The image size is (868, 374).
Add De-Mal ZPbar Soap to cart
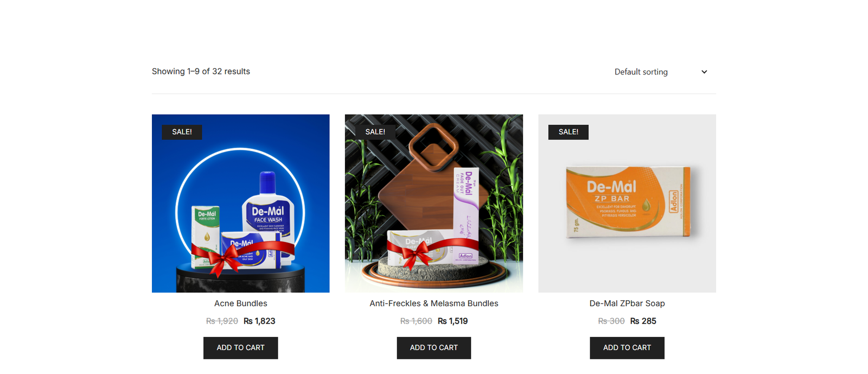(627, 348)
